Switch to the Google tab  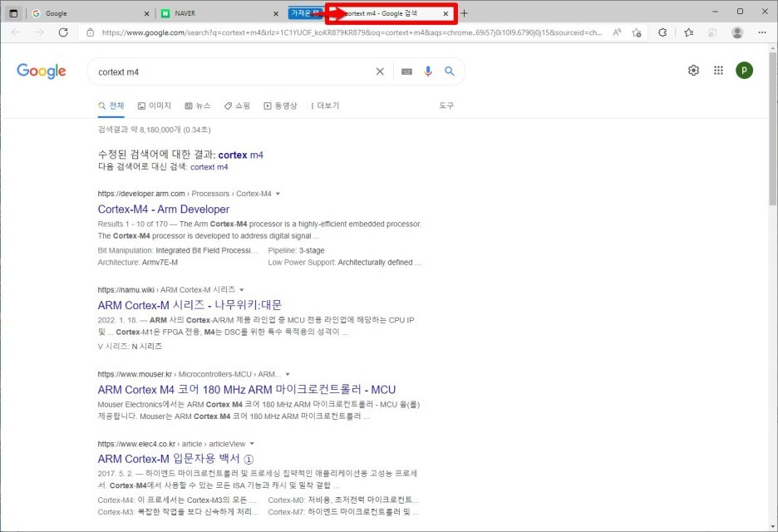click(91, 13)
